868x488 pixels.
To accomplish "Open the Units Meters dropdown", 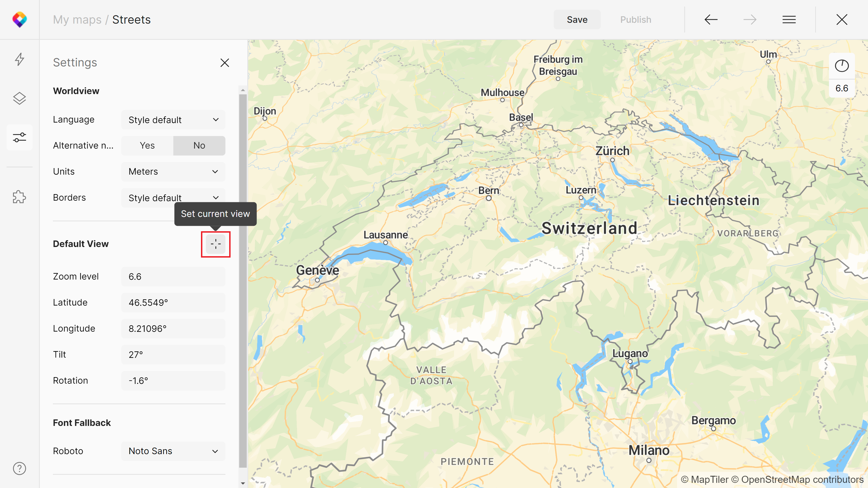I will pyautogui.click(x=173, y=171).
